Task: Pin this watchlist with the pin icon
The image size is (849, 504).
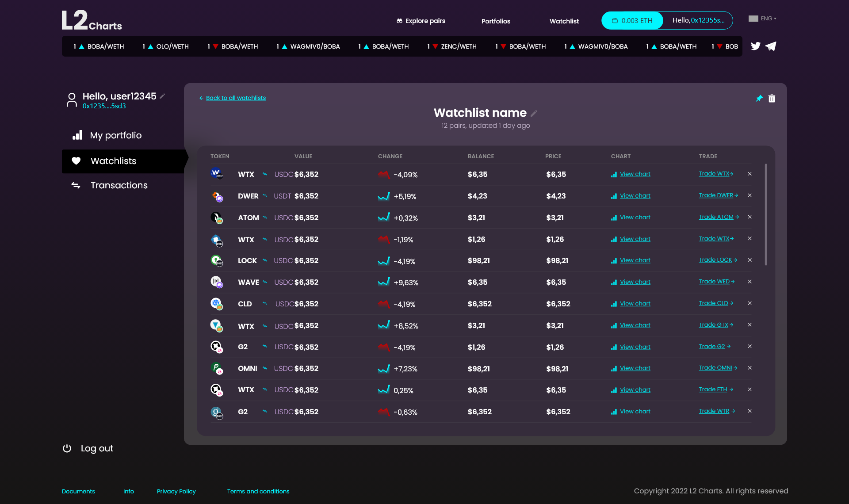Action: click(759, 98)
